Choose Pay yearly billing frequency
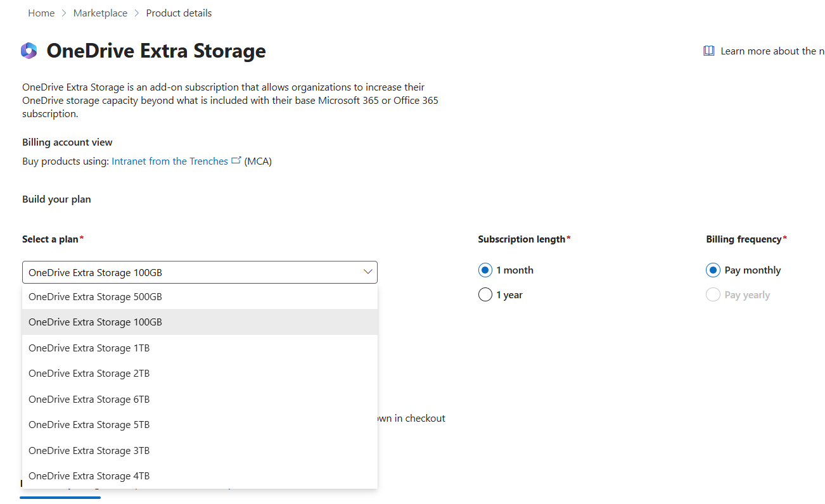 click(x=713, y=295)
